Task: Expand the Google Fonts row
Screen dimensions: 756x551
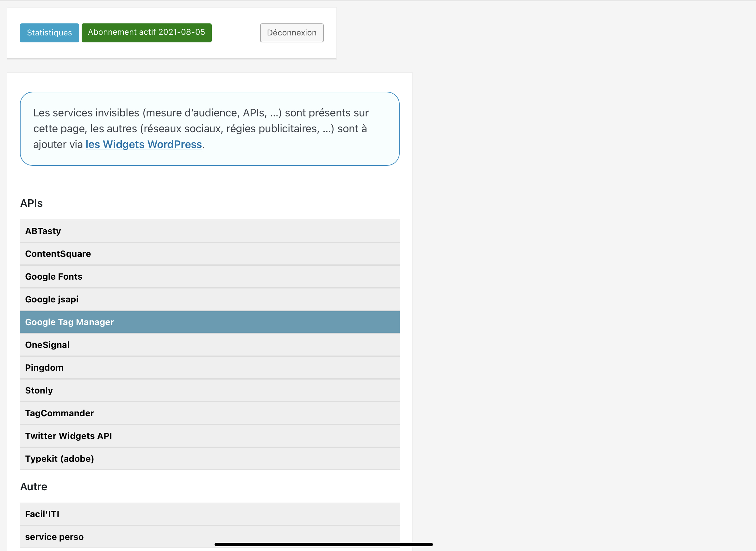Action: coord(209,276)
